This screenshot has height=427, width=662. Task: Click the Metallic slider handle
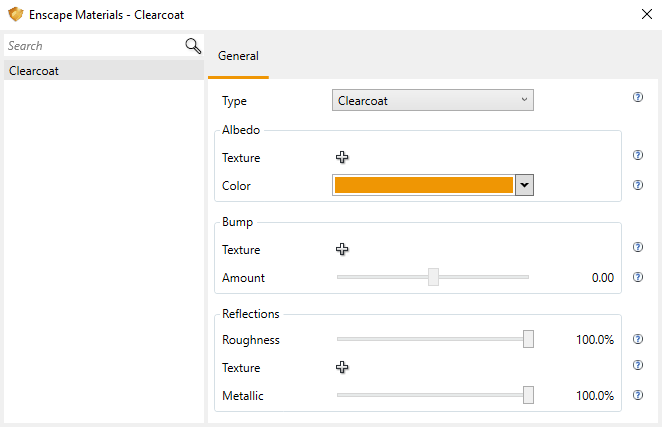(528, 395)
